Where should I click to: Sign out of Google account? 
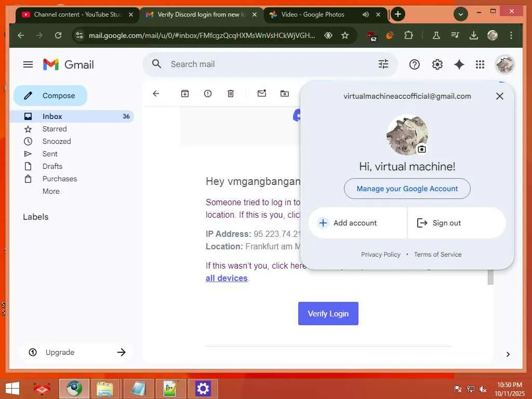(457, 223)
